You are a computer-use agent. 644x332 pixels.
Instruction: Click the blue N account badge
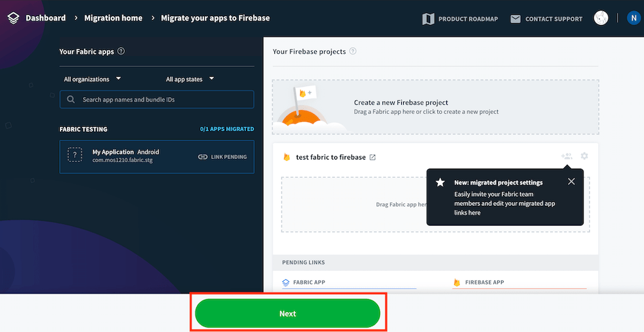click(x=634, y=18)
